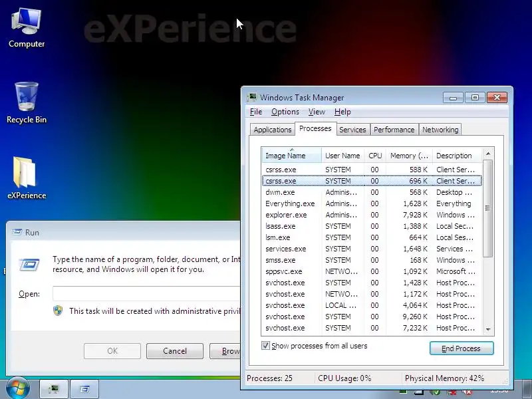Click the Processes: 25 status entry

pos(270,378)
